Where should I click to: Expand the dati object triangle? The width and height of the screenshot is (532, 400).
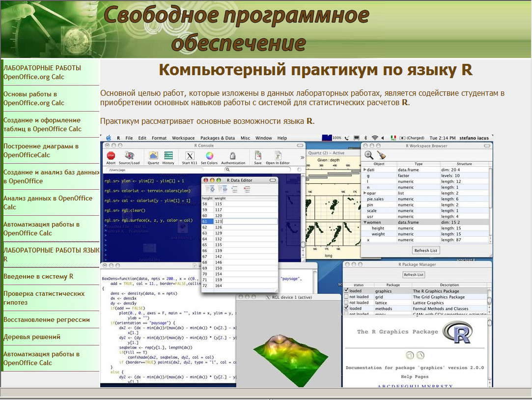pos(364,170)
